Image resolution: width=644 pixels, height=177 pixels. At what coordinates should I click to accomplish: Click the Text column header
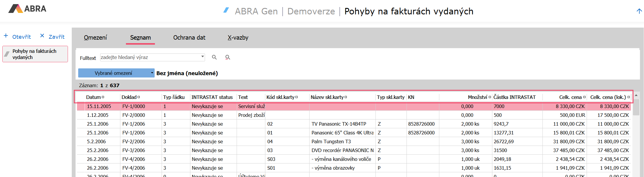tap(243, 97)
